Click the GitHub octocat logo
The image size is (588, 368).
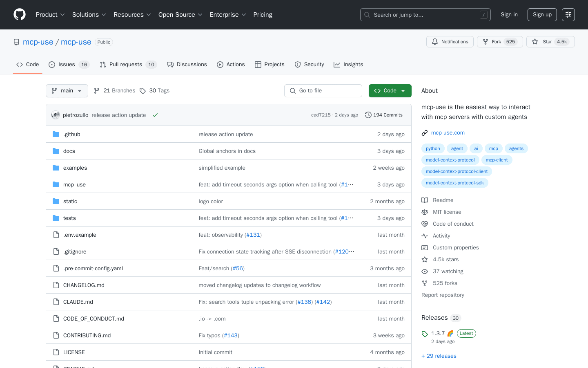coord(19,14)
